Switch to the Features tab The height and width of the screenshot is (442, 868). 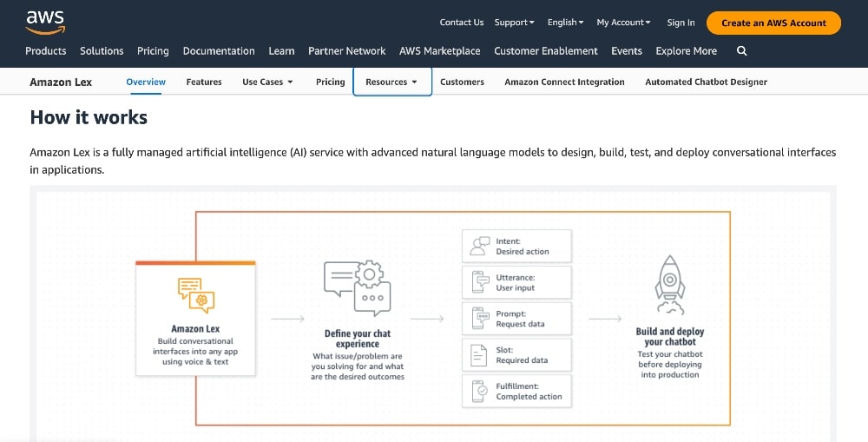(x=204, y=82)
